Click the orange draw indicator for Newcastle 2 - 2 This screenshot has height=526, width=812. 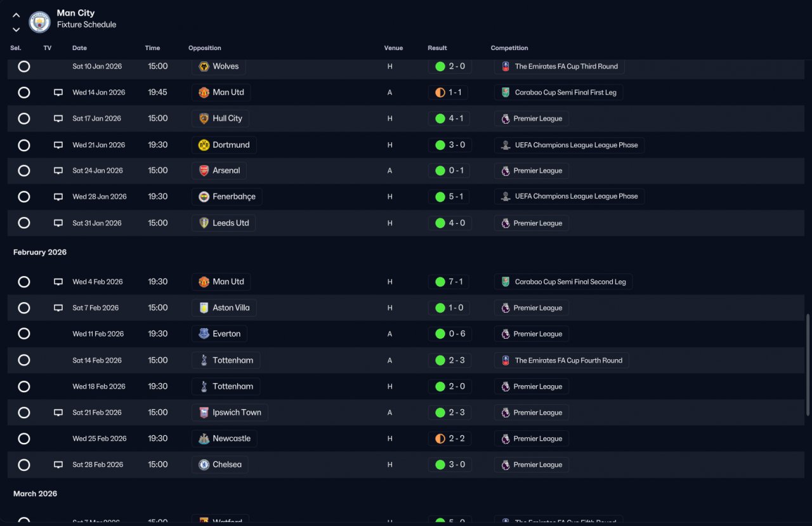(x=440, y=438)
